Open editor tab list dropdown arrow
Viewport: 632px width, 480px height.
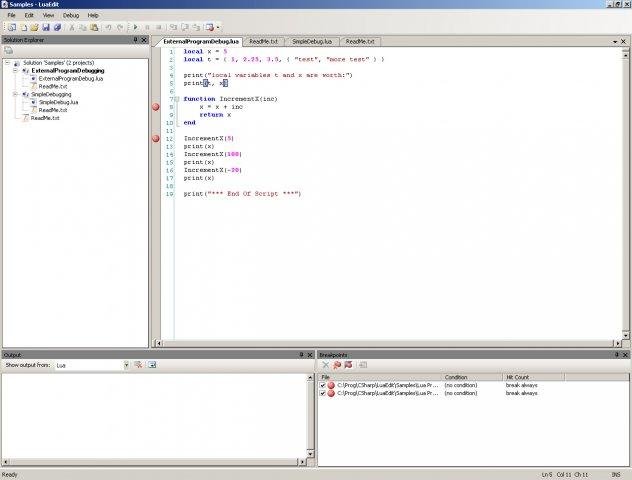615,42
